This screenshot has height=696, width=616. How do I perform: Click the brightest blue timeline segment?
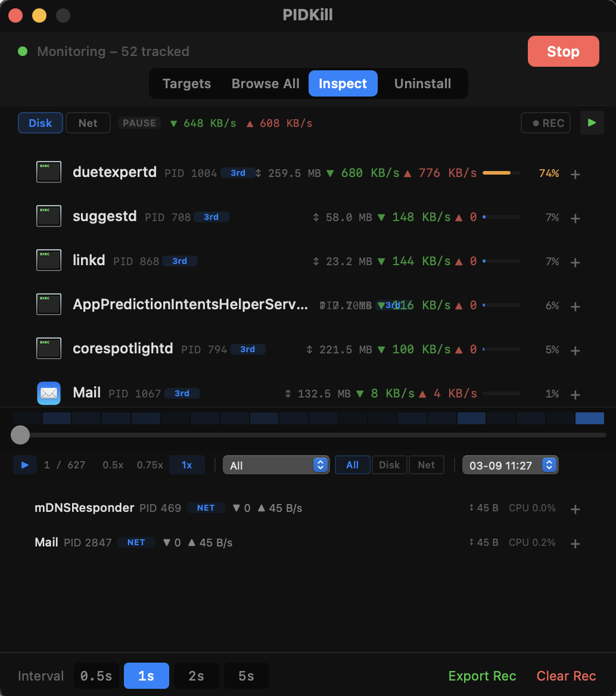[x=590, y=418]
